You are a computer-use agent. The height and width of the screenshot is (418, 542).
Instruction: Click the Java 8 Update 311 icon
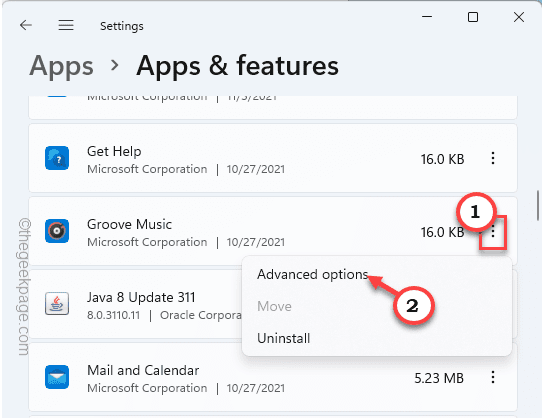57,304
